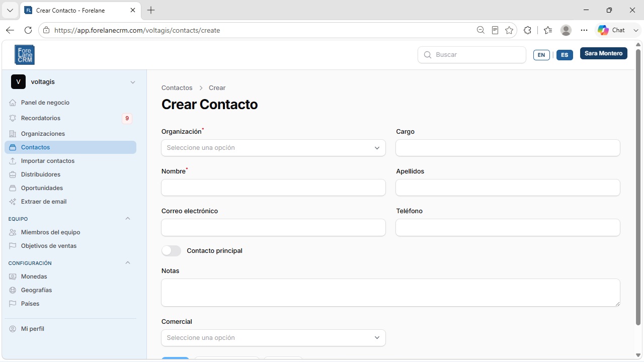
Task: Click the Contactos sidebar icon
Action: point(13,147)
